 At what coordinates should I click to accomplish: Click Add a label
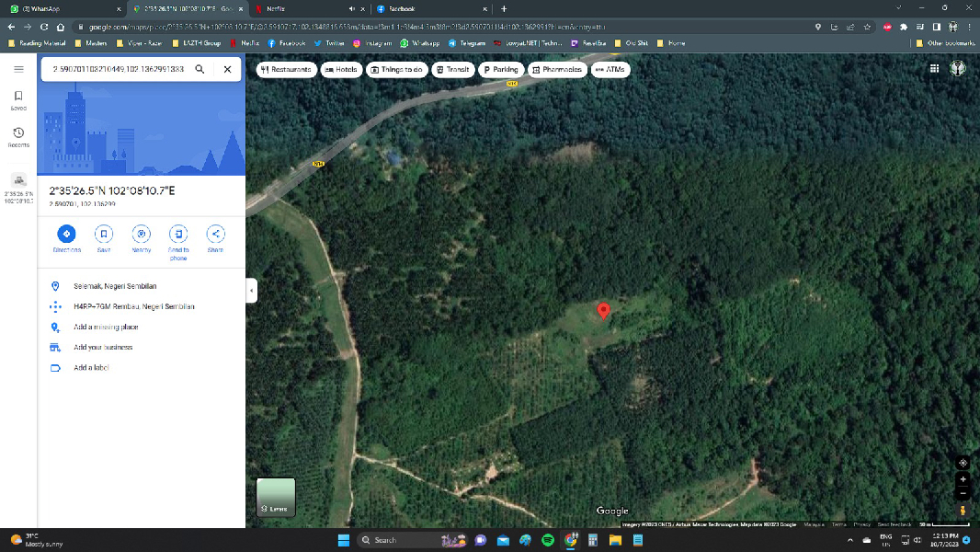[142, 368]
